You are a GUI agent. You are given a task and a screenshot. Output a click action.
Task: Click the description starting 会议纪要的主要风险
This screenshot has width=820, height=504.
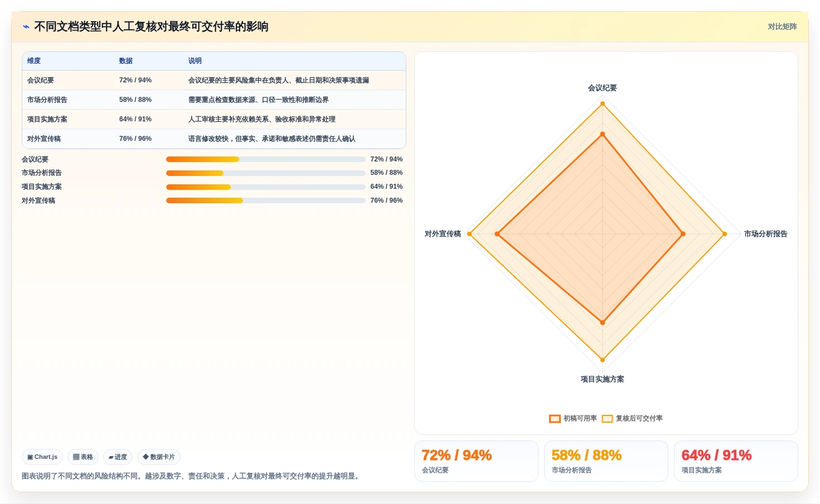tap(279, 81)
